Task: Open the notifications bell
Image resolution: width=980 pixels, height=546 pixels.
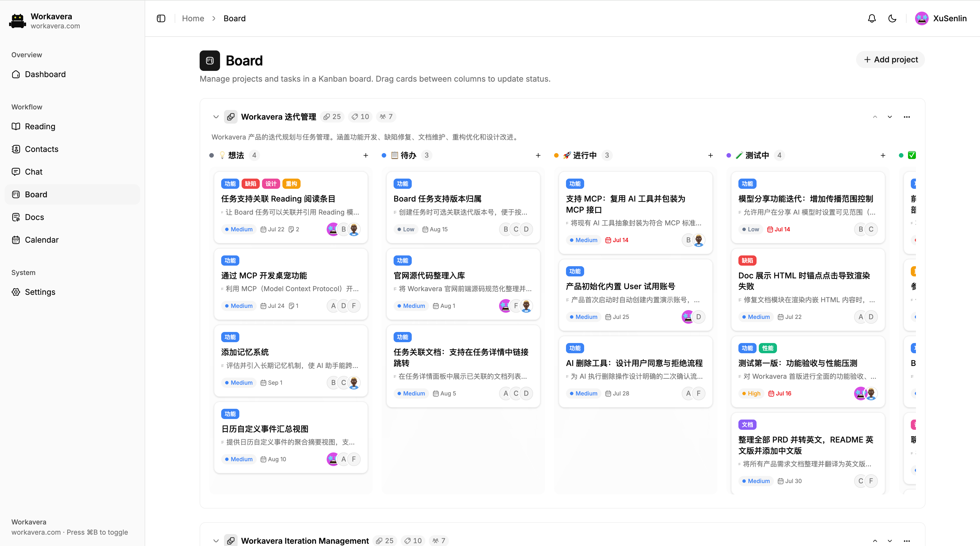Action: click(x=872, y=18)
